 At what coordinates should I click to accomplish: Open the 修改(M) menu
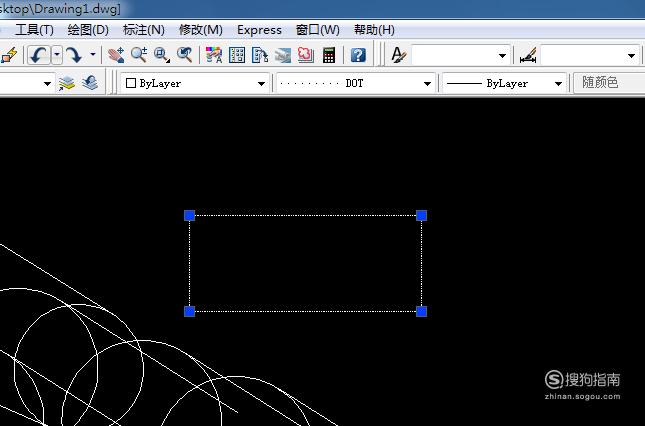pos(201,30)
